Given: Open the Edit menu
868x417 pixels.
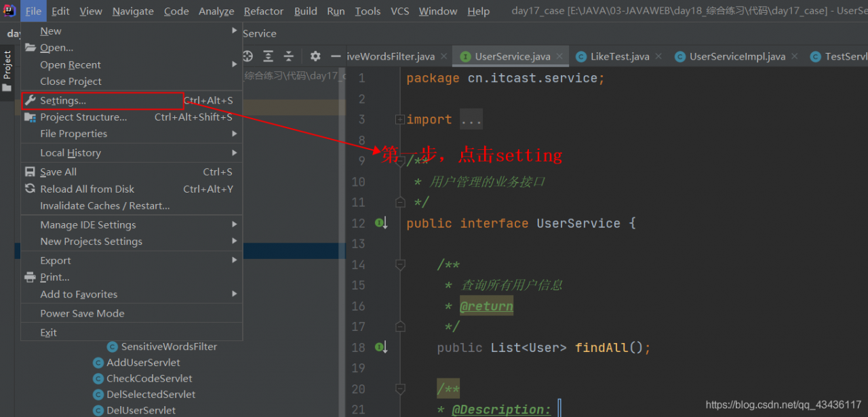Looking at the screenshot, I should pyautogui.click(x=60, y=11).
